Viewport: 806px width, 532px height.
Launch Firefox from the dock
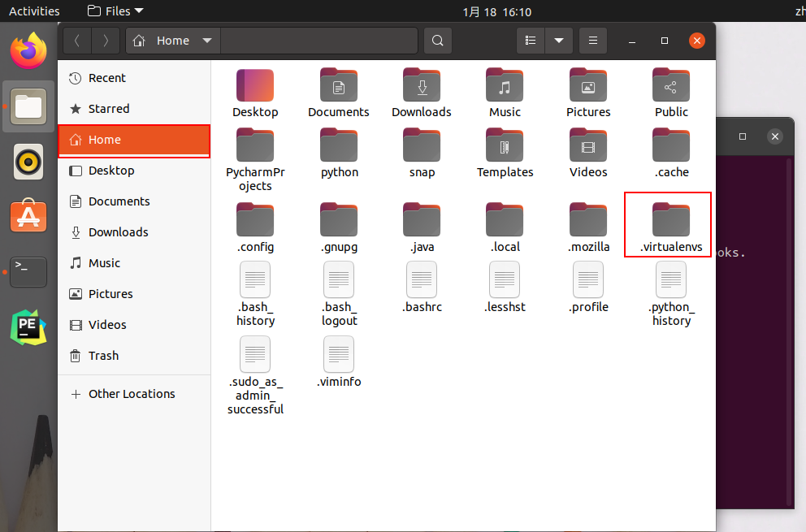tap(28, 50)
